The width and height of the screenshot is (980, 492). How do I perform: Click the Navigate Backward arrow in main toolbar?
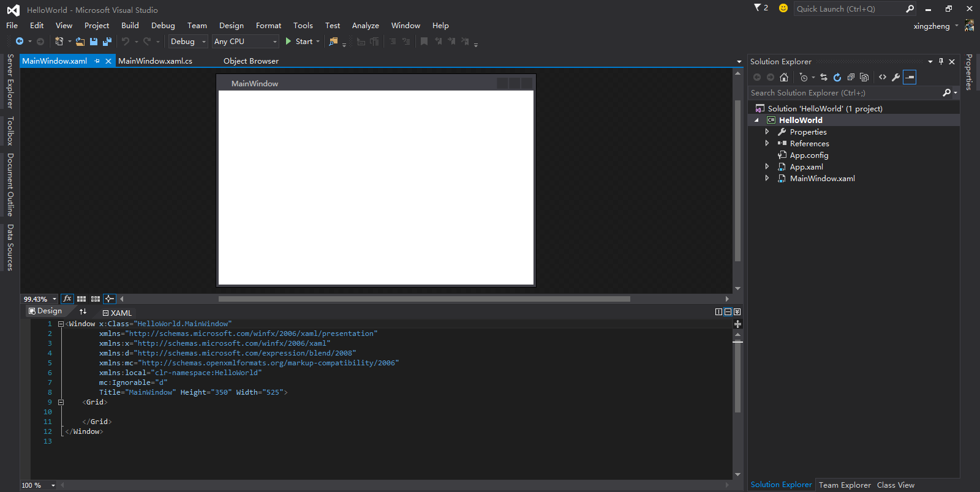[x=20, y=41]
